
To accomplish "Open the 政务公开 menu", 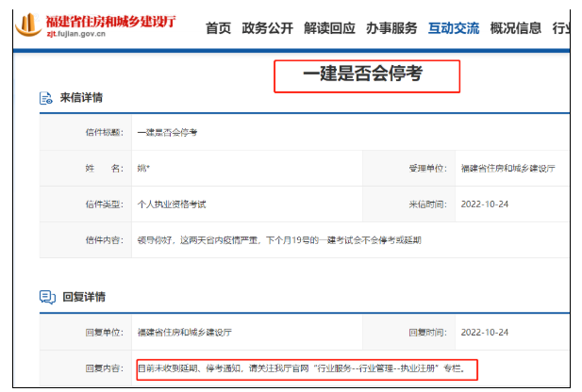I will [x=267, y=28].
